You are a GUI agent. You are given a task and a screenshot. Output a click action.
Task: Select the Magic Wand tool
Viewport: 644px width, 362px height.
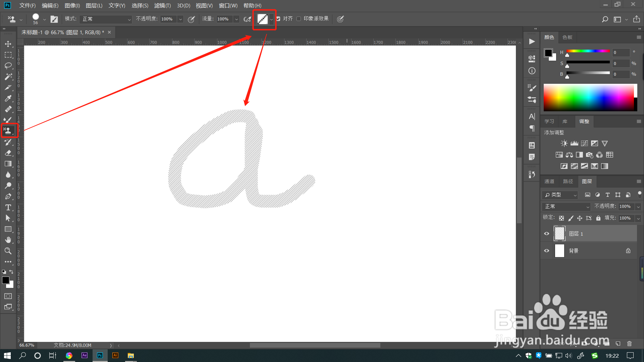(x=8, y=77)
